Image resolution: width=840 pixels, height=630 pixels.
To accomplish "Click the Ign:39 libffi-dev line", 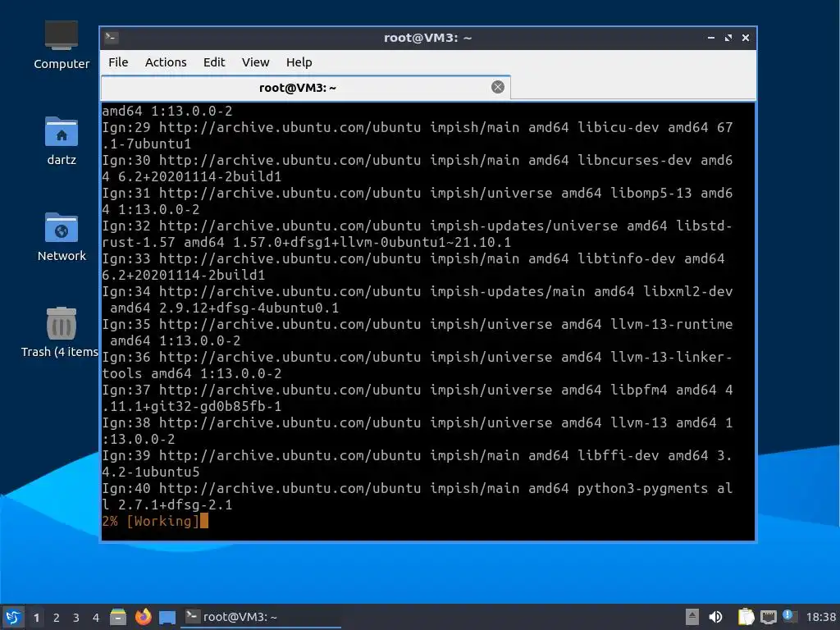I will (418, 455).
